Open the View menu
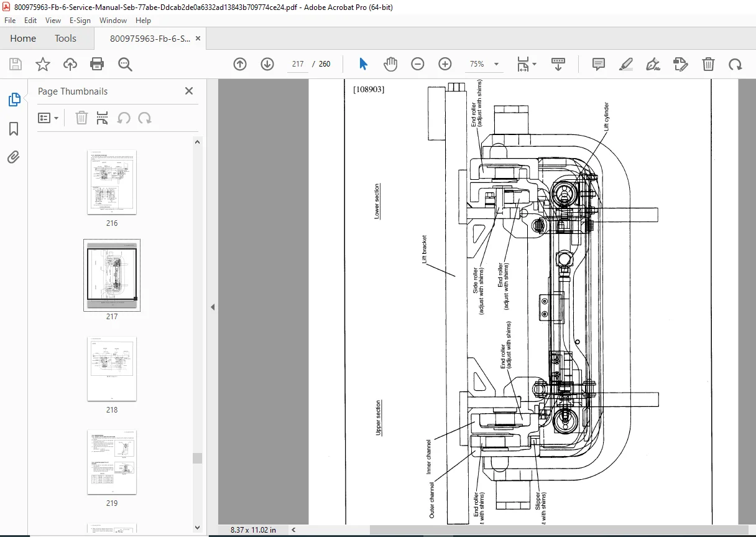The height and width of the screenshot is (537, 756). coord(53,21)
